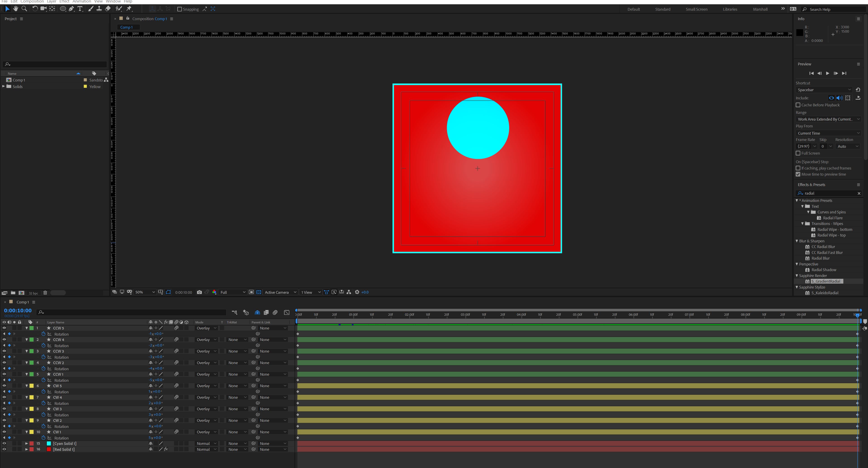Hide the Cyan Solid 1 layer
This screenshot has width=868, height=468.
(4, 443)
